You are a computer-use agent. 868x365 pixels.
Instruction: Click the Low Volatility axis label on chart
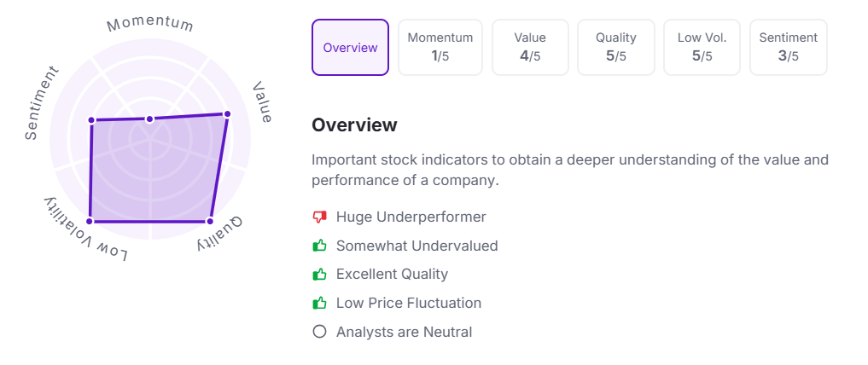[x=86, y=229]
